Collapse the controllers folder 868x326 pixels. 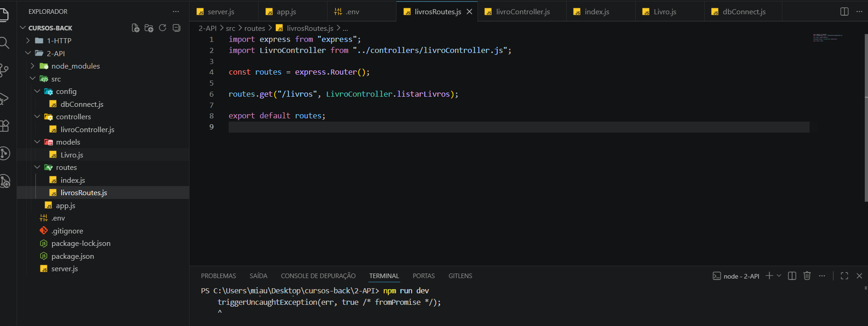[103, 116]
